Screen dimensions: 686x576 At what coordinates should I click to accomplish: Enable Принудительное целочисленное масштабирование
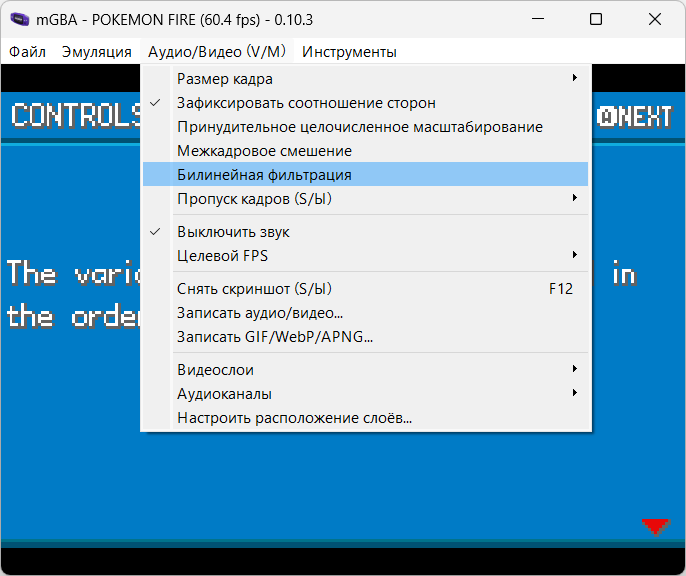365,127
